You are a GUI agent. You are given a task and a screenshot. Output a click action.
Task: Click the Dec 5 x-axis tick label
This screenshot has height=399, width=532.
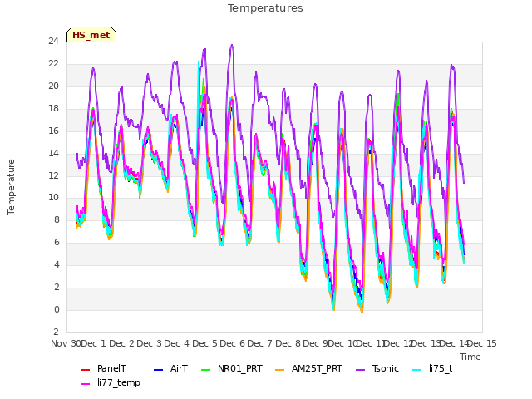tap(204, 343)
